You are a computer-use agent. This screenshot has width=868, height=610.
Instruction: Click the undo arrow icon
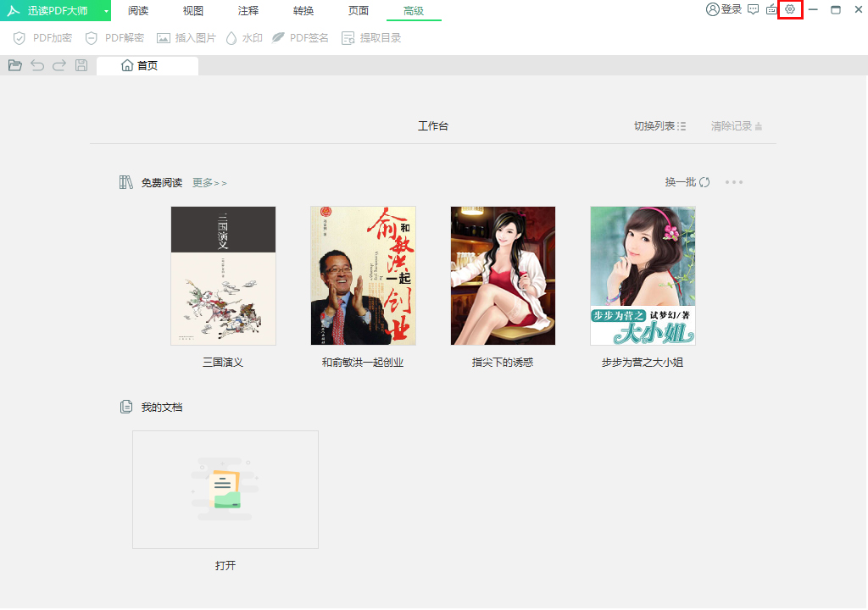(36, 64)
